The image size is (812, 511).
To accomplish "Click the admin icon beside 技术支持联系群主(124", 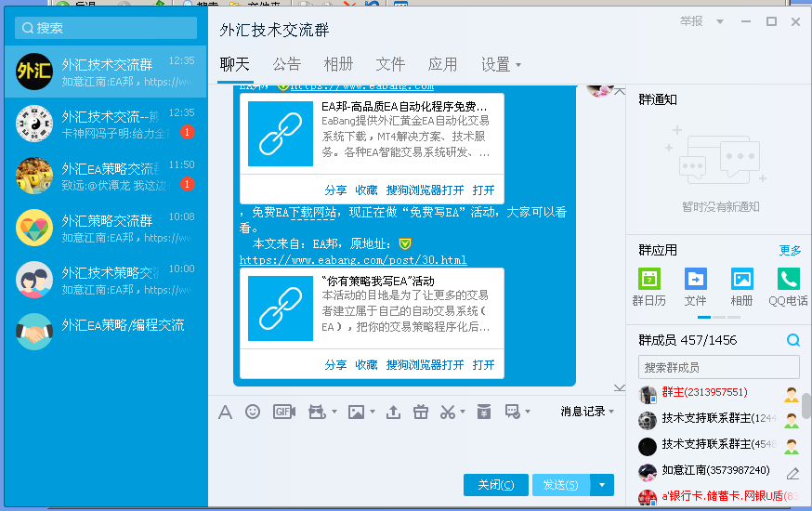I will pyautogui.click(x=792, y=420).
